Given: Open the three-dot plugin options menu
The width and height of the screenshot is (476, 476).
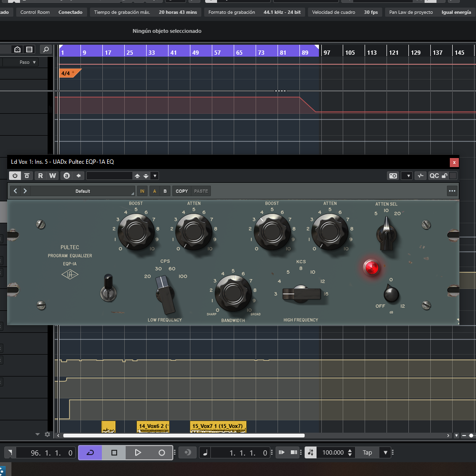Looking at the screenshot, I should click(452, 191).
